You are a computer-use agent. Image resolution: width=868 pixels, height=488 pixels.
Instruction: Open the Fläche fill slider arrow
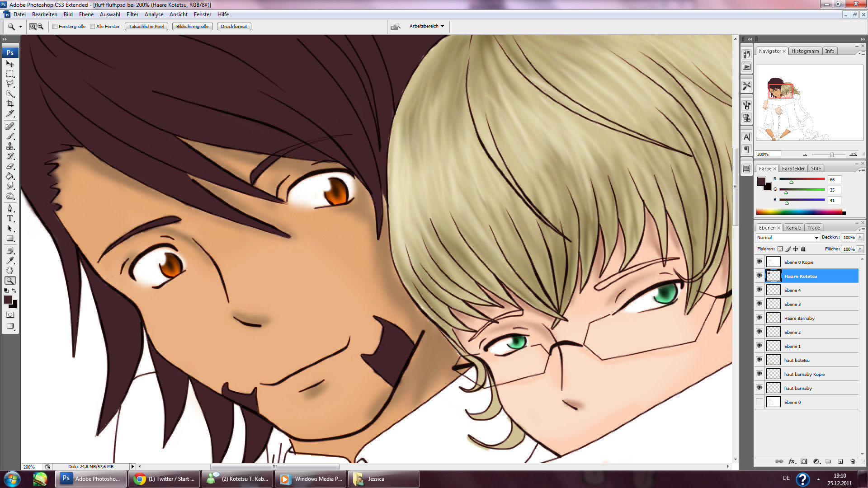[860, 249]
